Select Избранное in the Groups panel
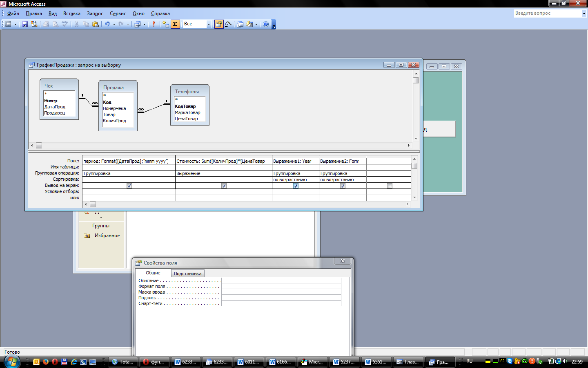Screen dimensions: 588x368 (107, 236)
